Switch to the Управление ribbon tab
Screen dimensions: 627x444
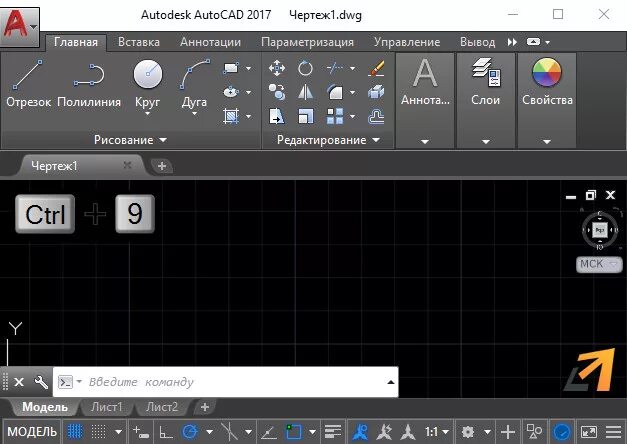tap(407, 42)
